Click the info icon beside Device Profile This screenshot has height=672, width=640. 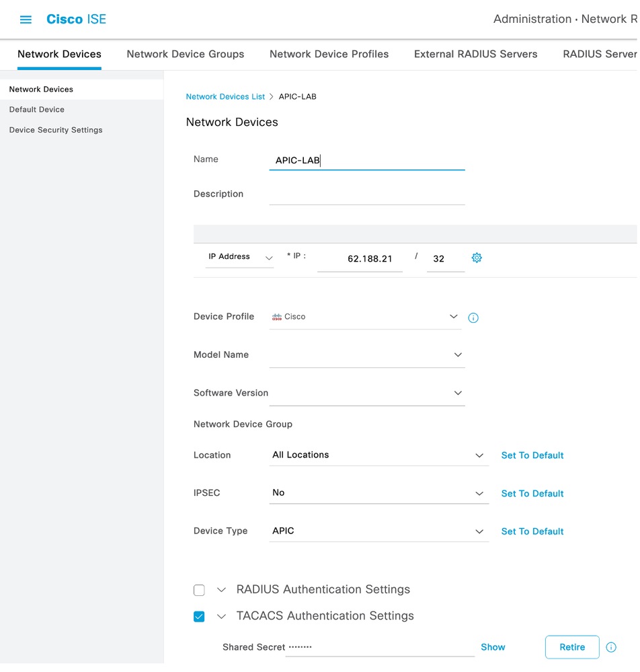[473, 318]
